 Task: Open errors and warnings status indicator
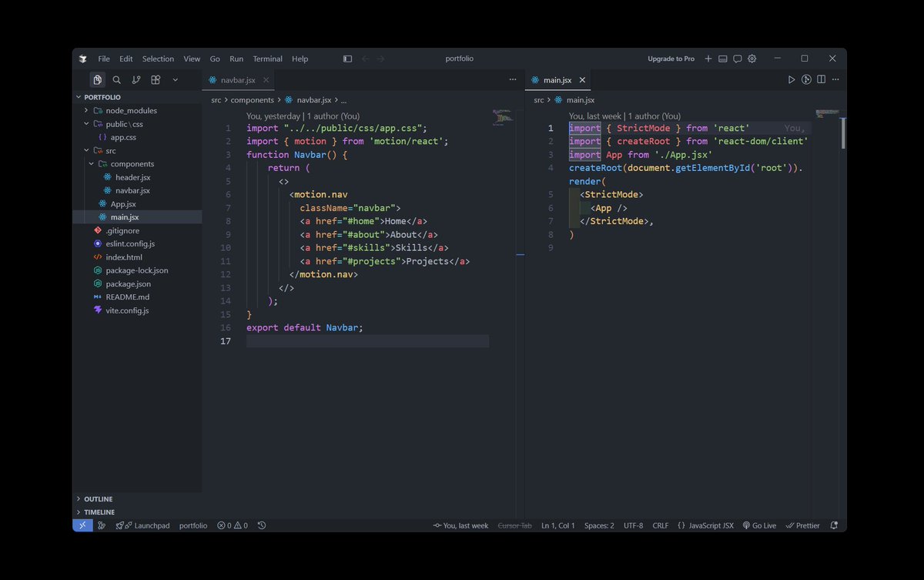tap(232, 525)
